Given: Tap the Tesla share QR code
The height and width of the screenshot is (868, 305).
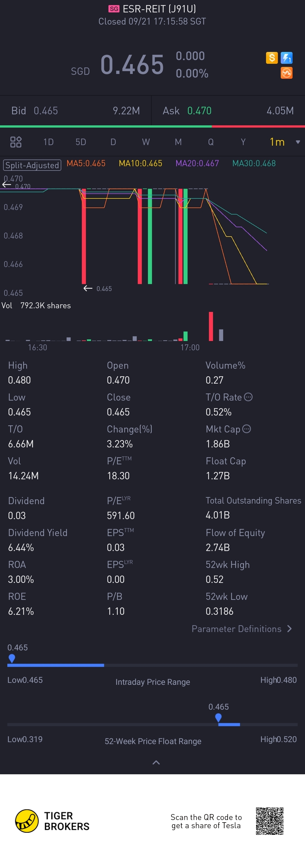Looking at the screenshot, I should click(x=269, y=821).
